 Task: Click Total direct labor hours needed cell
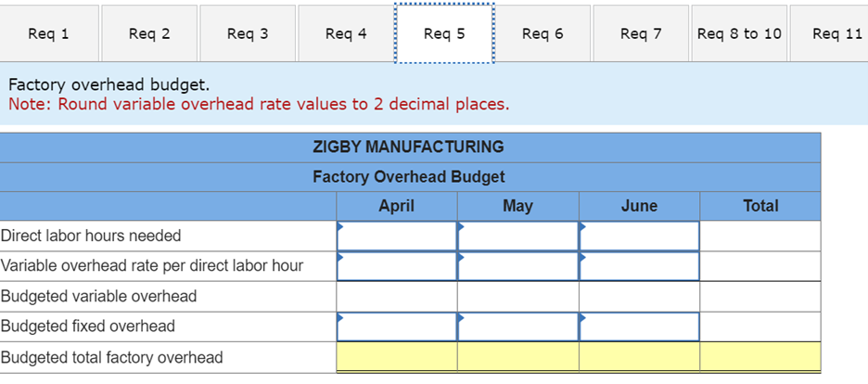coord(760,236)
